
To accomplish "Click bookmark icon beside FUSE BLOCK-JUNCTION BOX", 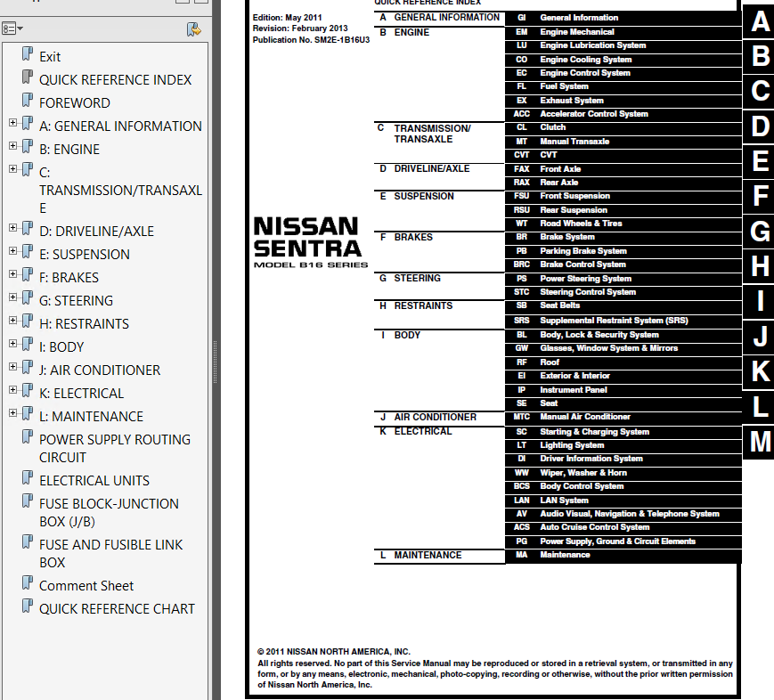I will point(28,501).
